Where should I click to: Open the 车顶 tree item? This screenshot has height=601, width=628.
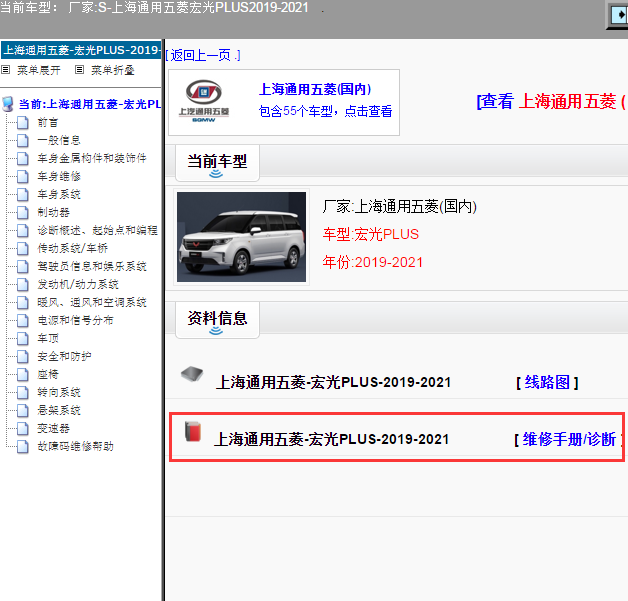click(48, 338)
